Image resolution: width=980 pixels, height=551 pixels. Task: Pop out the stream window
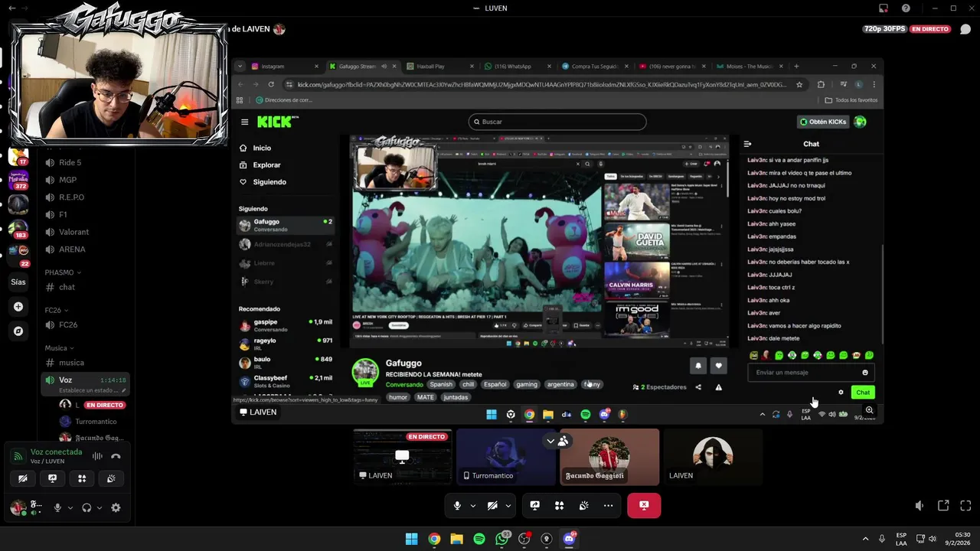(x=943, y=506)
